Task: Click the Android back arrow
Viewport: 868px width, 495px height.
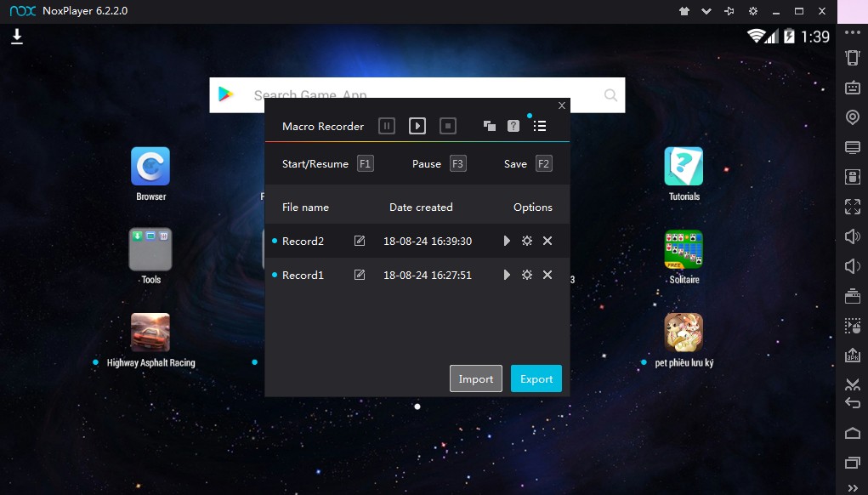Action: coord(853,403)
